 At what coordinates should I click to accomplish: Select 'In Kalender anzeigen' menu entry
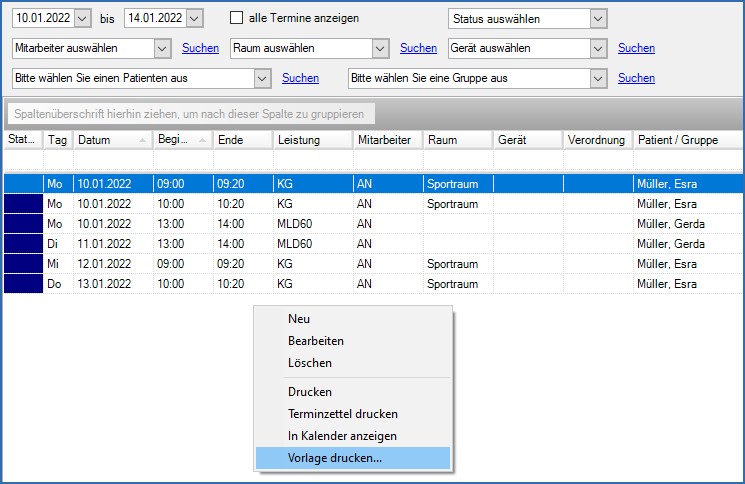(x=353, y=436)
